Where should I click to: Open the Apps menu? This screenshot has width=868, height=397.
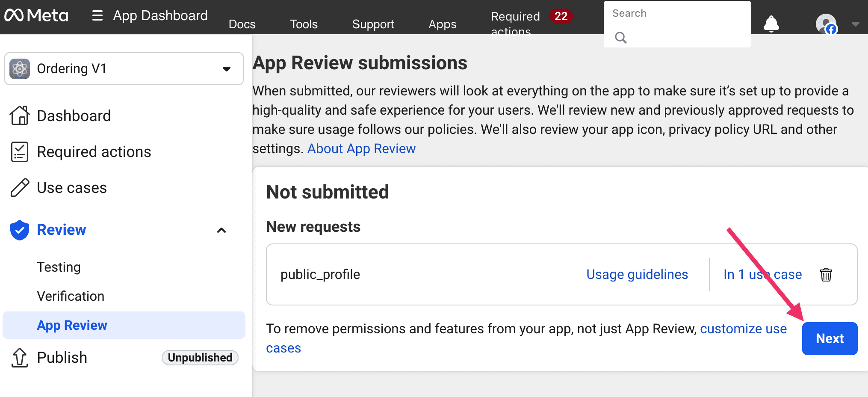tap(443, 24)
